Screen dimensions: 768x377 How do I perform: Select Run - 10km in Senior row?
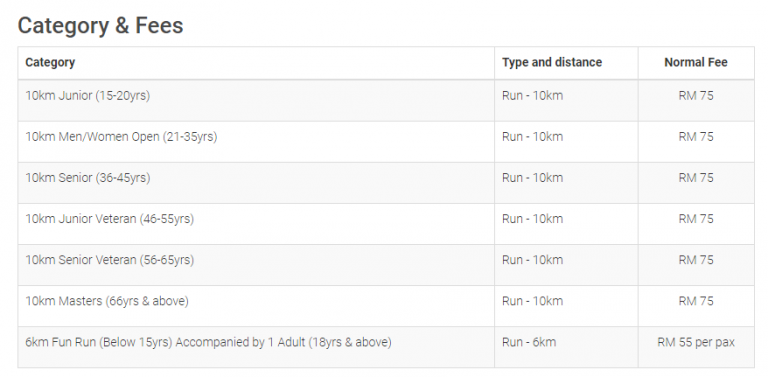[532, 178]
